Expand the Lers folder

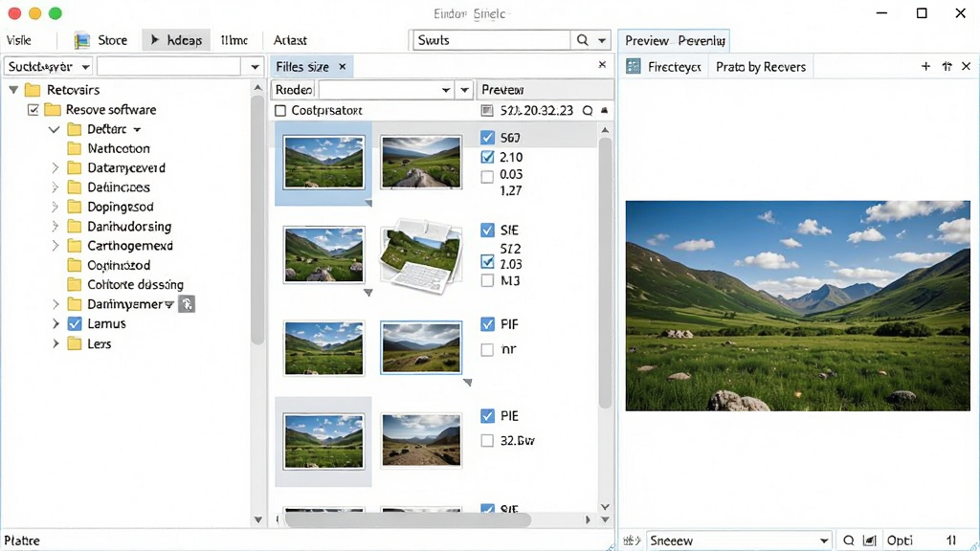click(x=55, y=343)
